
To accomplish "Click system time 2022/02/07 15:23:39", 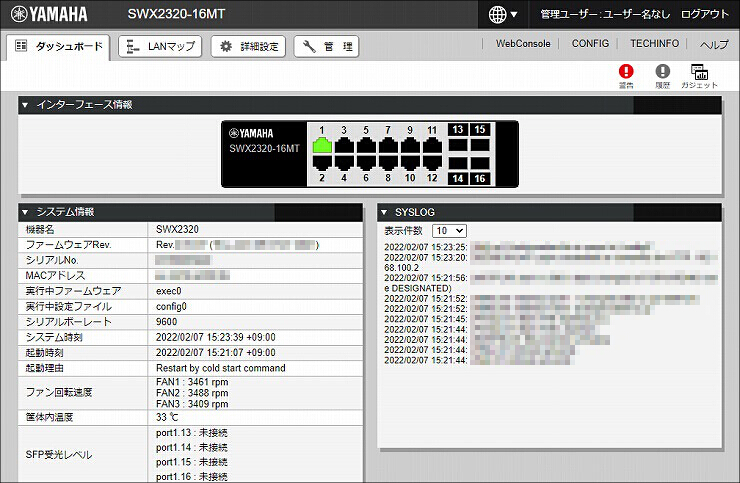I will tap(216, 337).
